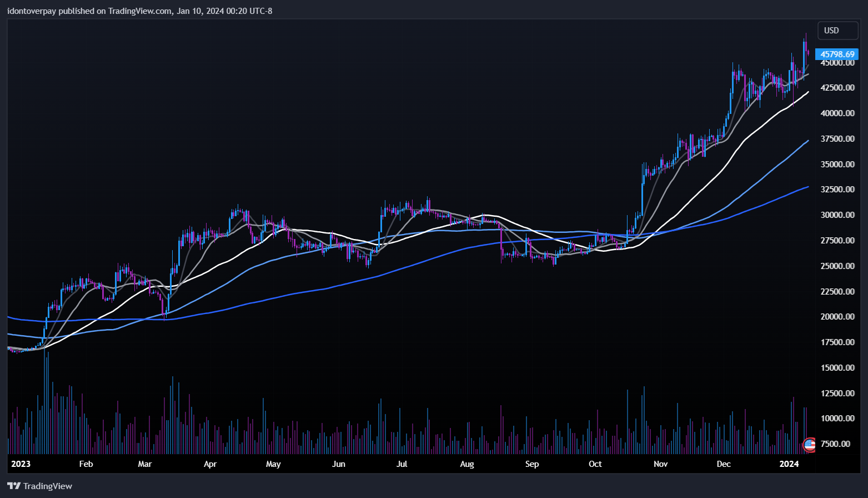868x498 pixels.
Task: Click the 22500.00 price axis label
Action: tap(837, 292)
